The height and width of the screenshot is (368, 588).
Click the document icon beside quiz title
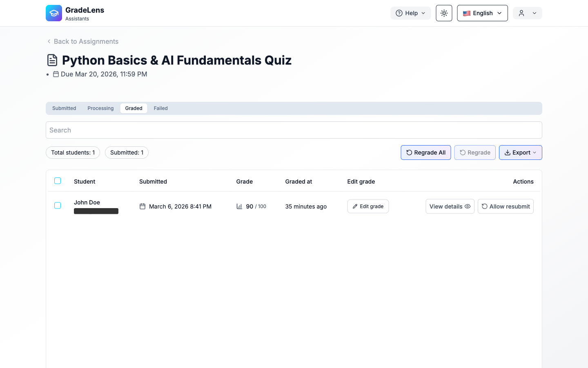[x=52, y=60]
